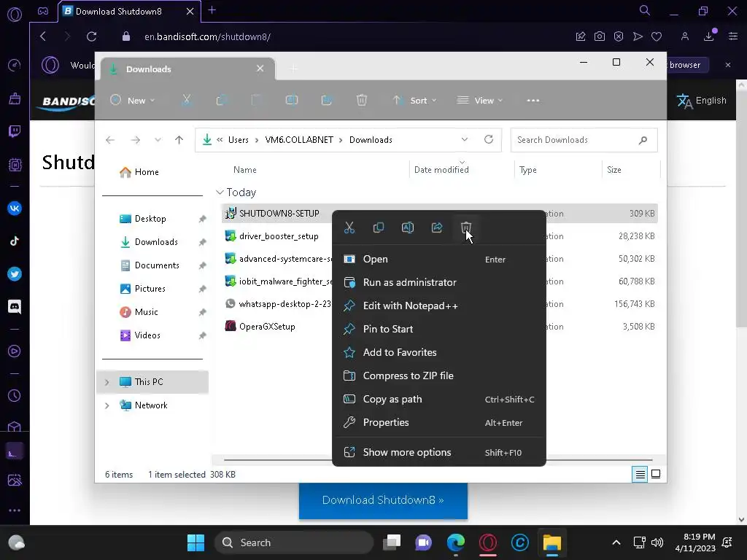Viewport: 747px width, 560px height.
Task: Click the Explorer toolbar Cut icon
Action: (x=186, y=100)
